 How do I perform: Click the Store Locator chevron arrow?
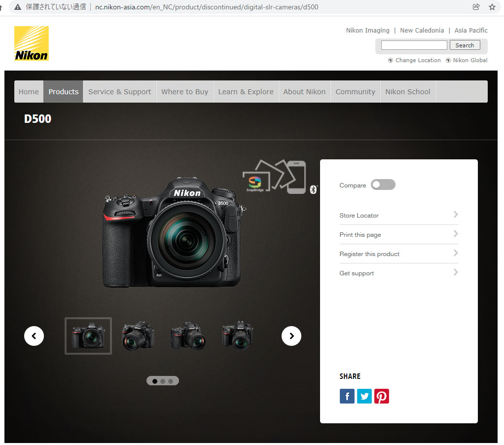[x=456, y=215]
